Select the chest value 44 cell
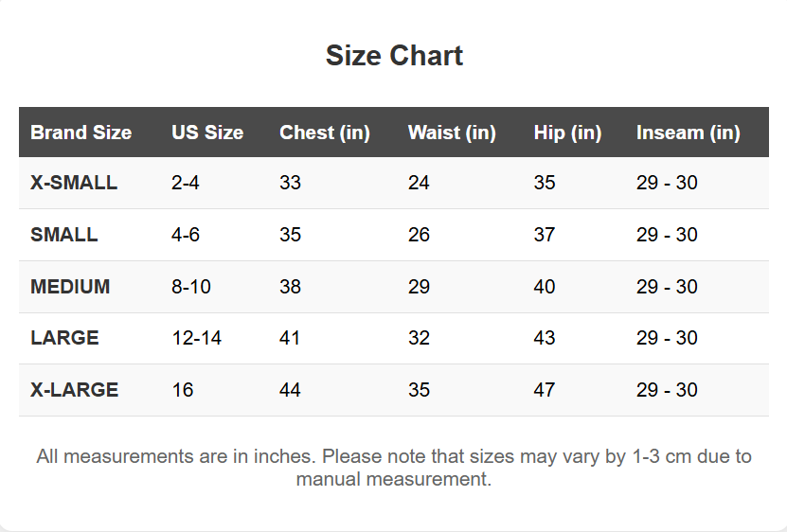 pyautogui.click(x=290, y=390)
